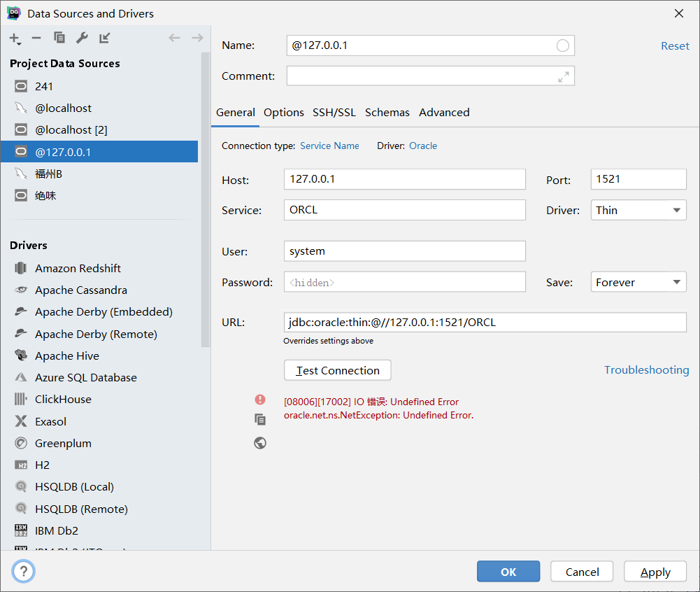
Task: Go back with left arrow
Action: [x=174, y=38]
